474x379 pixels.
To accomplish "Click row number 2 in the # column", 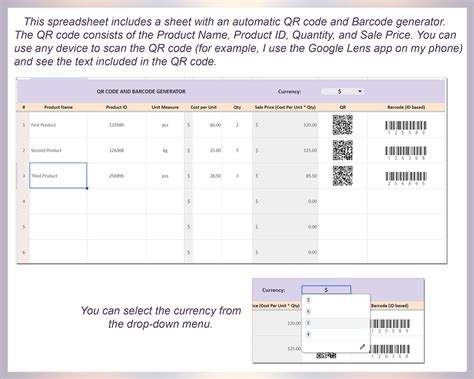I will click(24, 150).
